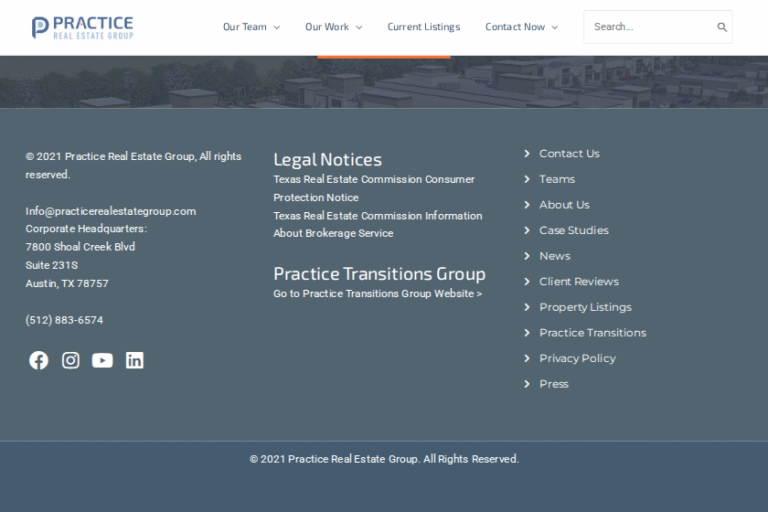Click into the Search input field
Viewport: 768px width, 512px height.
coord(648,27)
